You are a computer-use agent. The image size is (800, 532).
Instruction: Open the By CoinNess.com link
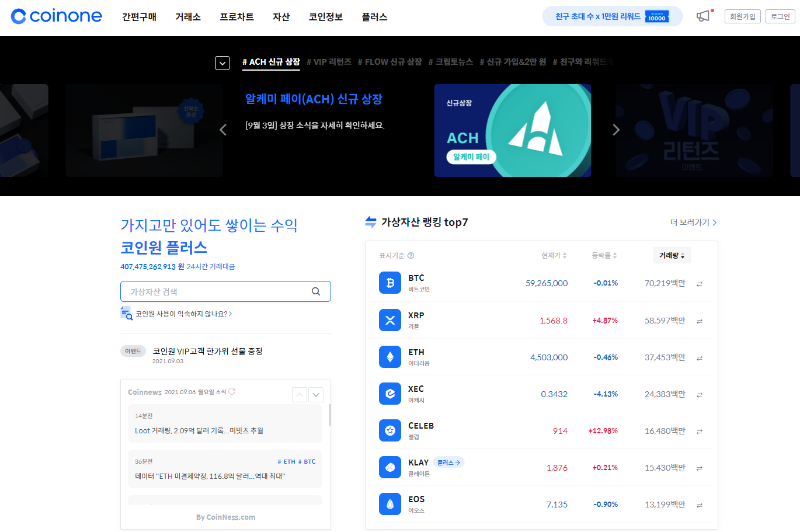(x=225, y=517)
